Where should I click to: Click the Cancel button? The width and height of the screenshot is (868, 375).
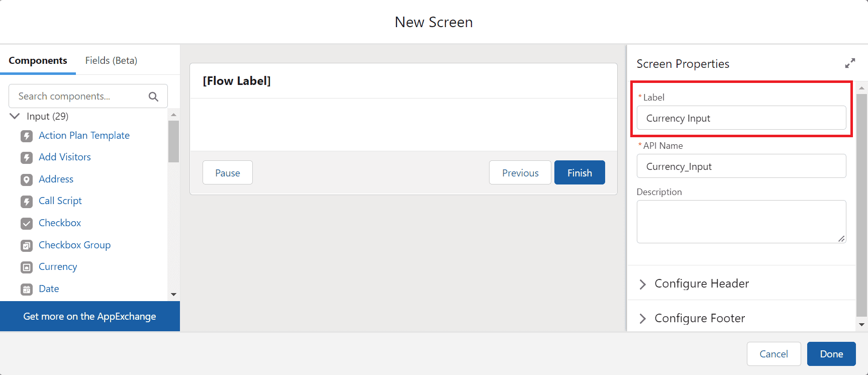[x=774, y=354]
